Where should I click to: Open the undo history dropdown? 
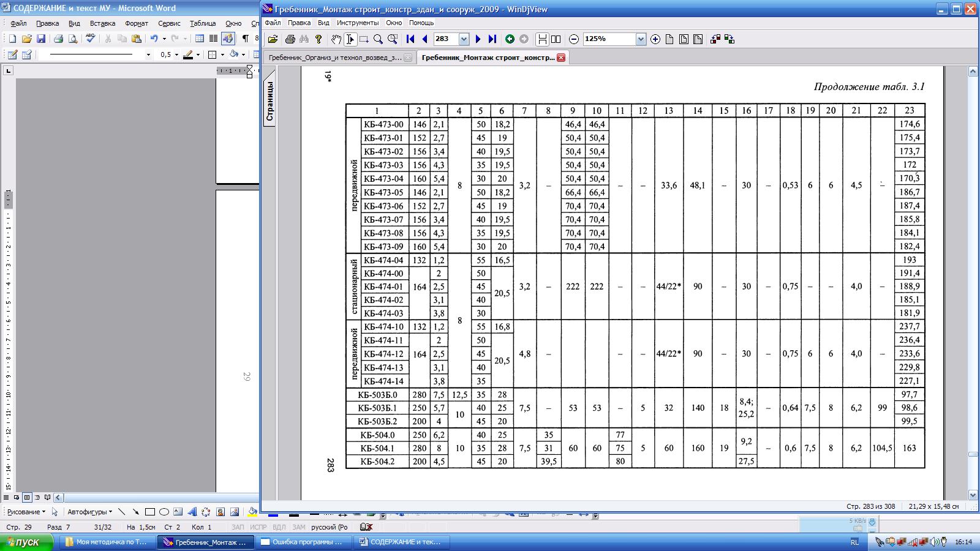(164, 39)
